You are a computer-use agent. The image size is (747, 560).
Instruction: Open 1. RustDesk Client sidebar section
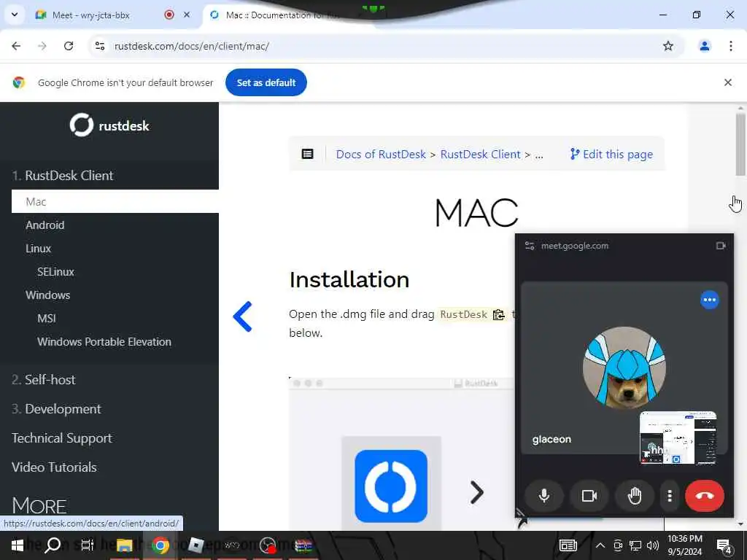click(63, 176)
